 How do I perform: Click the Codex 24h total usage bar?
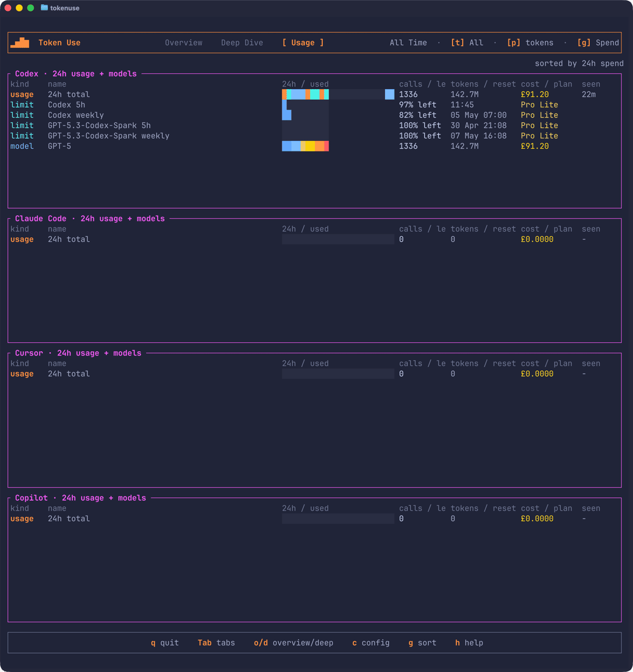point(338,94)
